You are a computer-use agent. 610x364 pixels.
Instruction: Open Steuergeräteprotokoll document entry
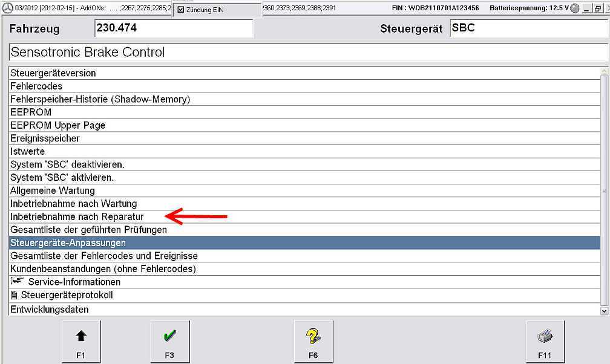(x=67, y=295)
